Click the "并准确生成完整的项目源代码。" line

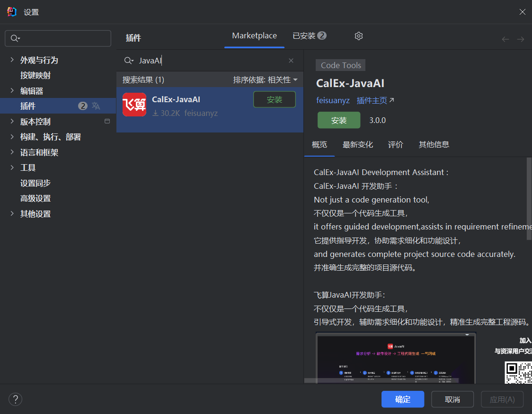click(x=365, y=267)
